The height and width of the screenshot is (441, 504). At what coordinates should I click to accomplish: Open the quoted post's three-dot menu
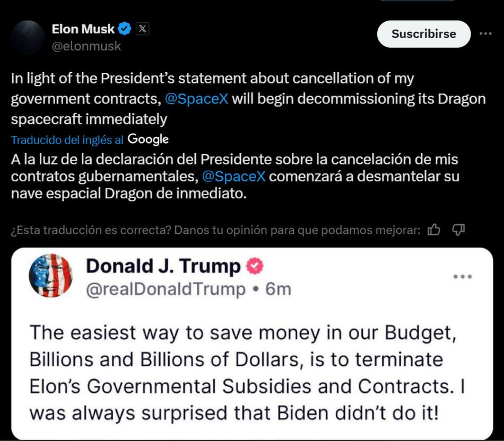(463, 276)
